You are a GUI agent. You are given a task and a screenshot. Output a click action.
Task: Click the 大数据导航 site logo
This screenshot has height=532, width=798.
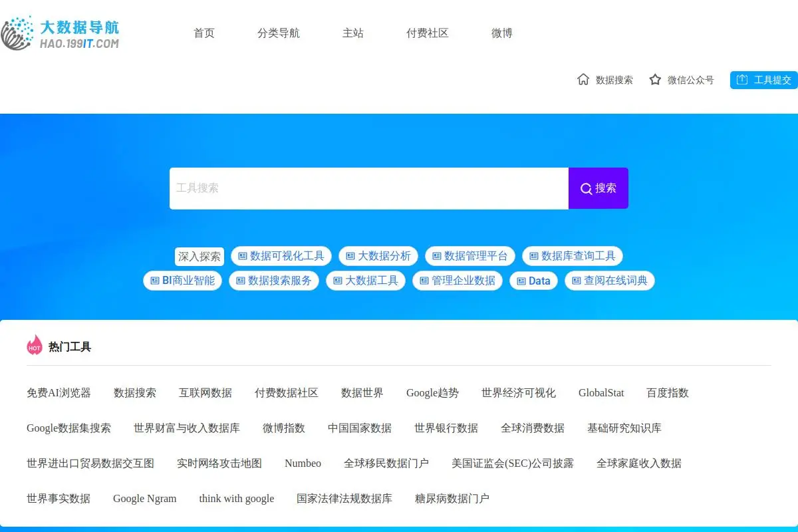click(x=60, y=33)
